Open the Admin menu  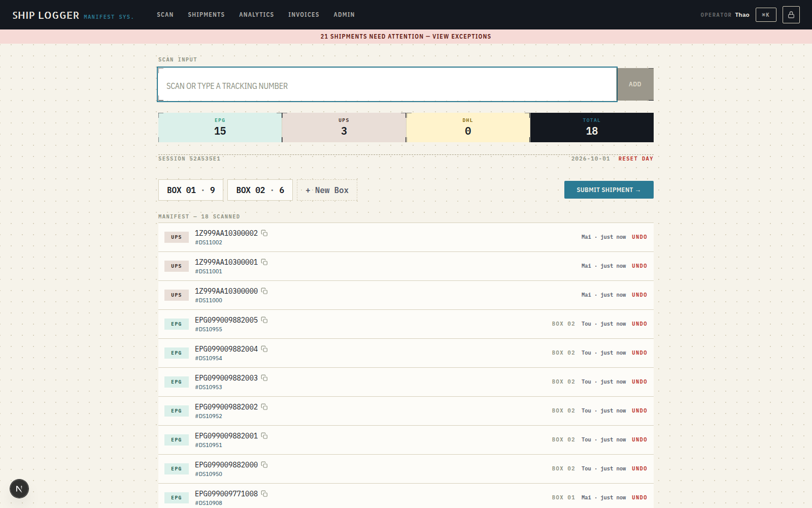click(x=344, y=15)
